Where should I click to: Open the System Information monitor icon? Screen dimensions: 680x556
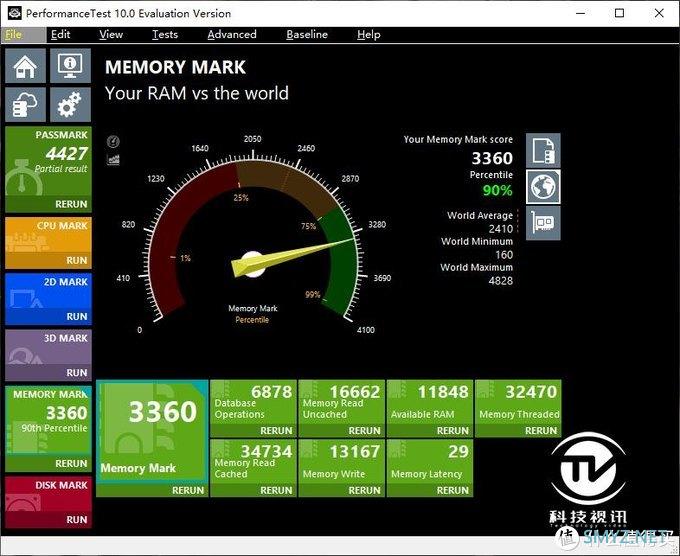[x=70, y=65]
